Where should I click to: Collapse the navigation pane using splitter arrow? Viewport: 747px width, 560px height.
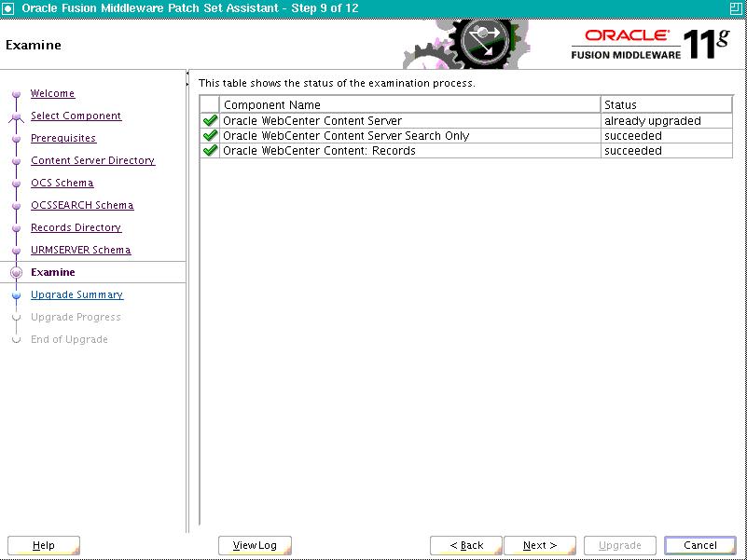coord(187,74)
